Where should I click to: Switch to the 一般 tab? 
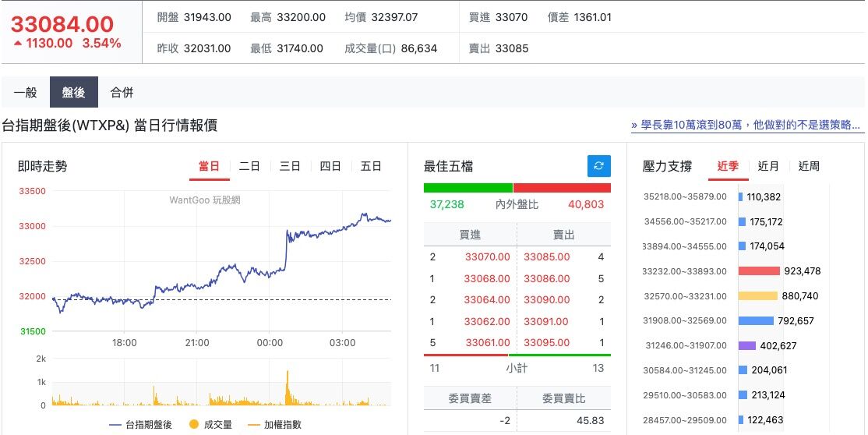click(25, 92)
